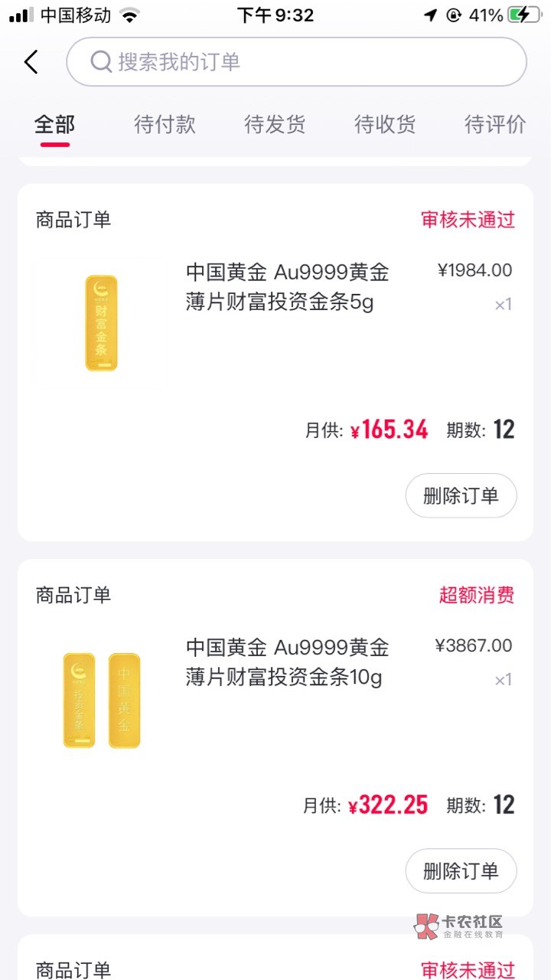The image size is (551, 980).
Task: Go to the 待收货 tab
Action: pyautogui.click(x=385, y=125)
